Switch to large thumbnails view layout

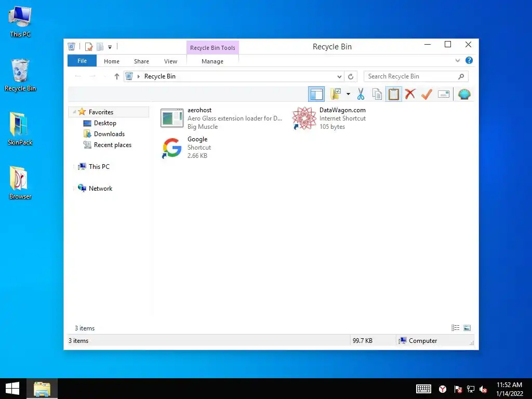[x=467, y=328]
